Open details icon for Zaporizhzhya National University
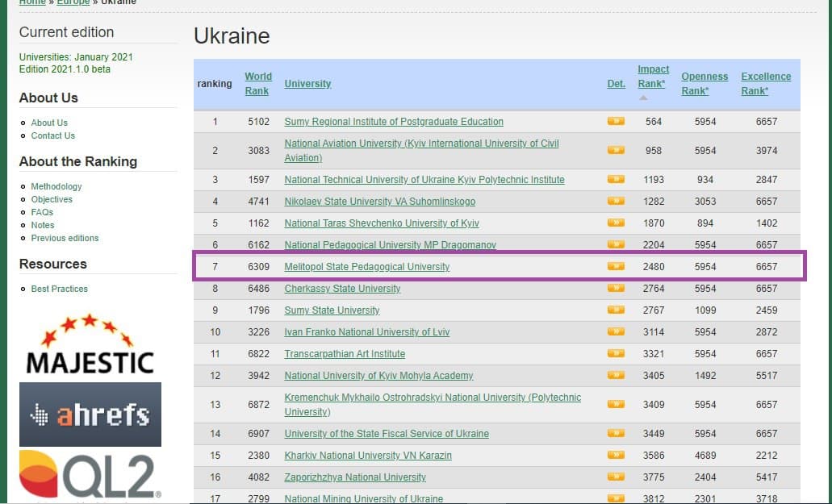The height and width of the screenshot is (504, 832). [616, 477]
